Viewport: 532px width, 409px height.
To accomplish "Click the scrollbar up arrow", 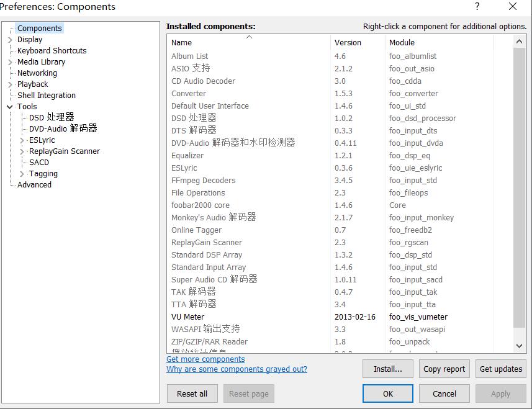I will pyautogui.click(x=519, y=42).
